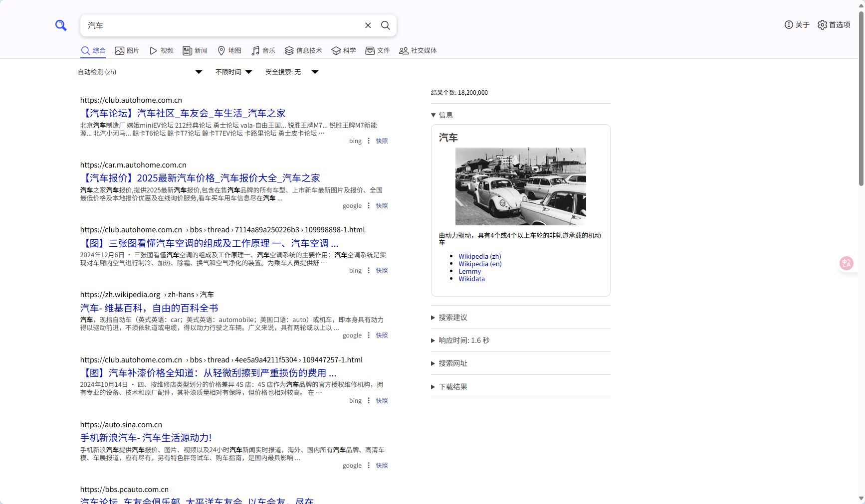Click the vintage cars photo thumbnail
This screenshot has height=504, width=865.
point(520,186)
